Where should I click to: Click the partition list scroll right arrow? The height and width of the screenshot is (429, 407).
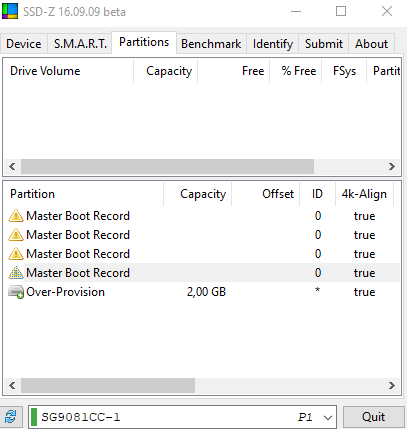[x=392, y=386]
